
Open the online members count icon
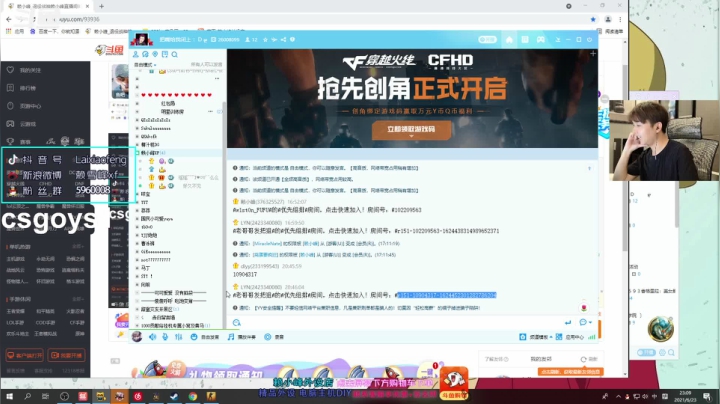(248, 39)
